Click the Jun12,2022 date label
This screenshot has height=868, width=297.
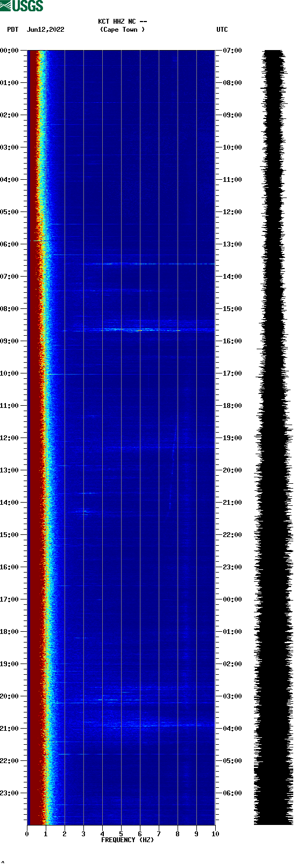pyautogui.click(x=45, y=30)
